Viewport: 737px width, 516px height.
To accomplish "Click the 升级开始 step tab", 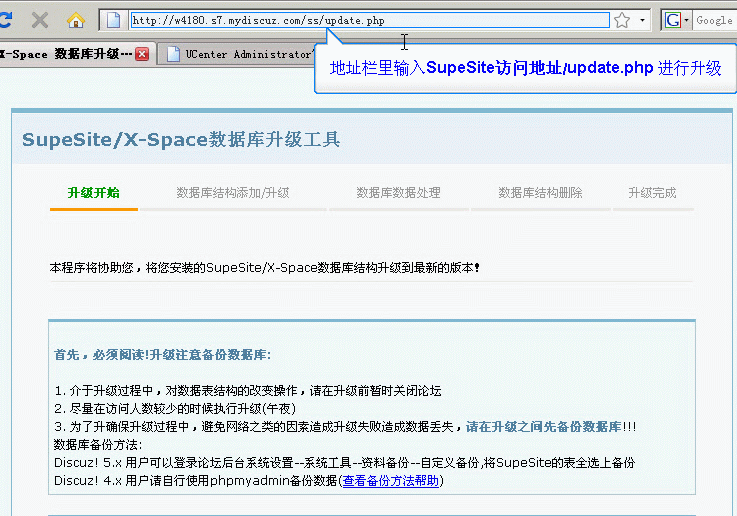I will tap(93, 193).
